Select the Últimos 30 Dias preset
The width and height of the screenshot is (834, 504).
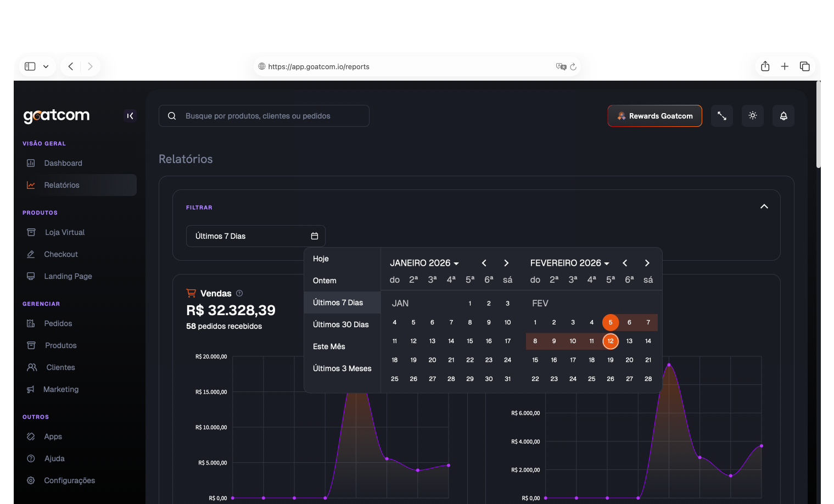tap(340, 324)
